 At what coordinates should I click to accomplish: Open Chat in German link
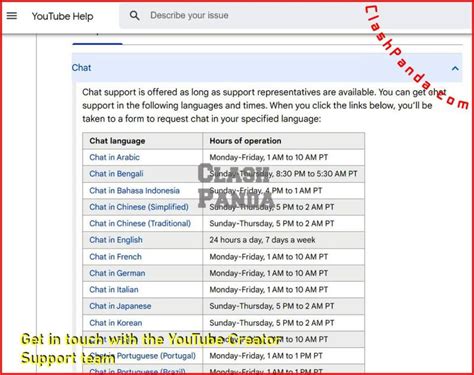[117, 273]
